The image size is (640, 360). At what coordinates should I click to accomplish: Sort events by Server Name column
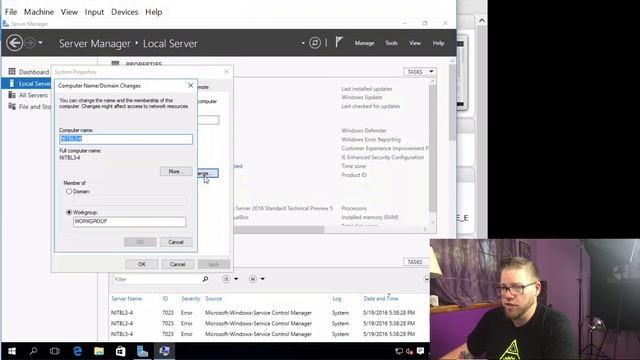point(127,299)
